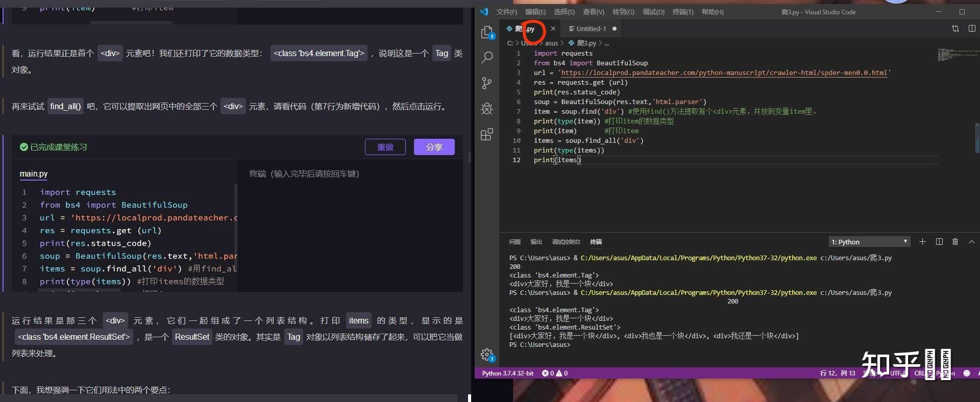Viewport: 980px width, 402px height.
Task: Click line 6 soup = BeautifulSoup in VS Code
Action: [620, 102]
